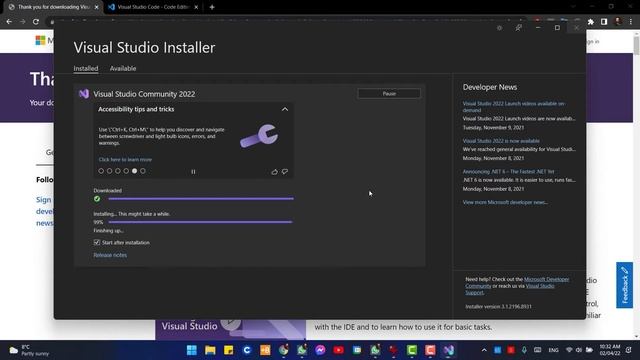Open the installer settings gear icon
This screenshot has height=360, width=640.
click(x=499, y=28)
